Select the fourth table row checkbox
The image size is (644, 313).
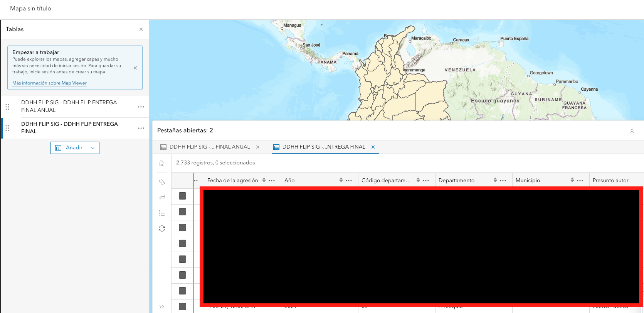pos(183,244)
